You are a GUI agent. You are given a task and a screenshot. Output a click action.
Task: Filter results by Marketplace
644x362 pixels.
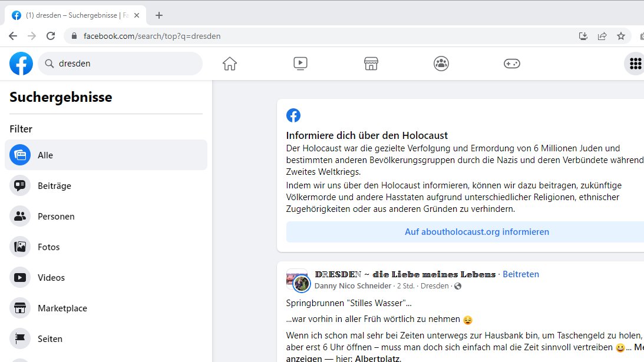(106, 308)
